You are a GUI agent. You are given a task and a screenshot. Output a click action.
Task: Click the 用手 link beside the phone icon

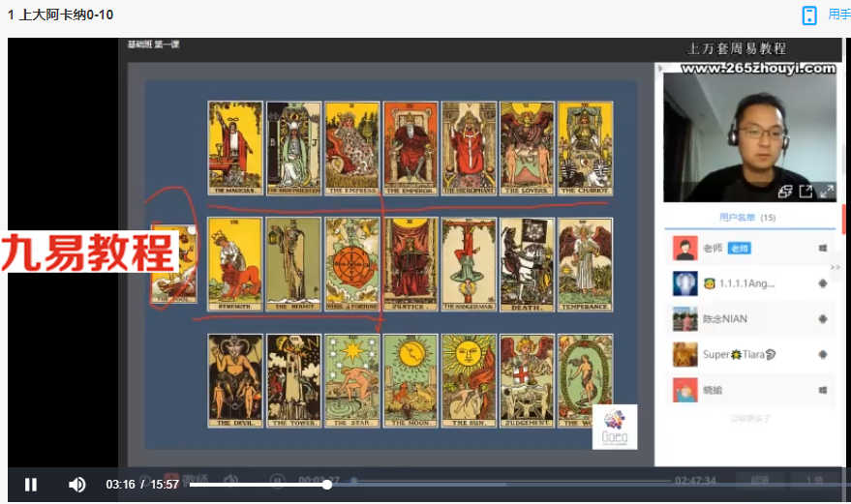point(839,15)
